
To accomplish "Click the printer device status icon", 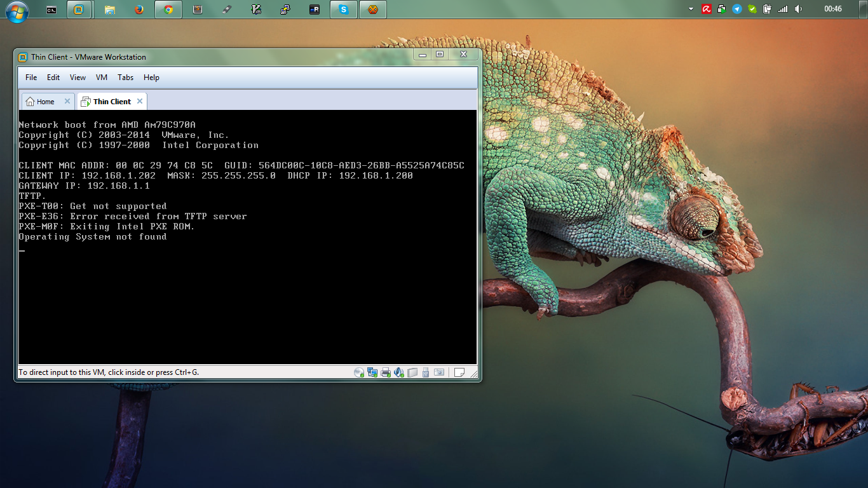I will click(386, 372).
